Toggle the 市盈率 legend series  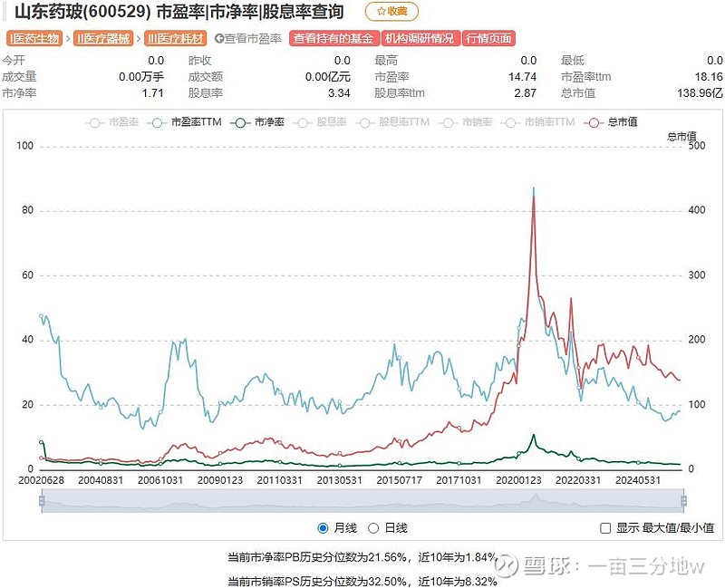pyautogui.click(x=112, y=122)
